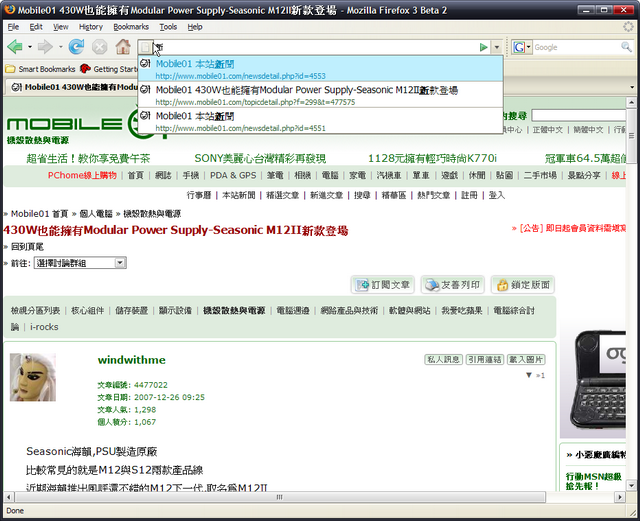
Task: Open the Back button history dropdown
Action: click(x=30, y=47)
